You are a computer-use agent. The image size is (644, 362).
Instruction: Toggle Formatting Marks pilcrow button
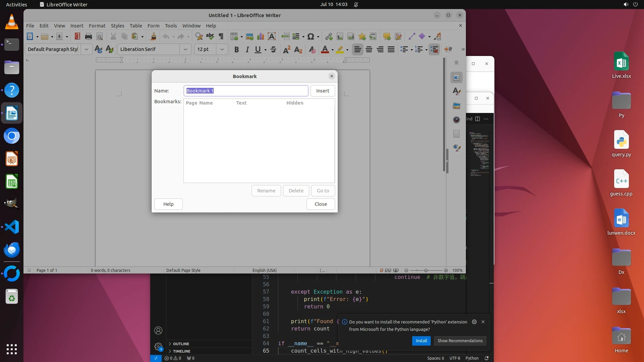click(x=221, y=37)
